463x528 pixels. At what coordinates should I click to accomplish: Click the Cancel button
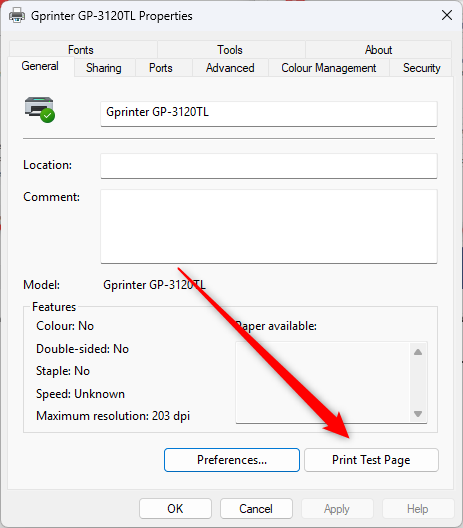tap(256, 508)
